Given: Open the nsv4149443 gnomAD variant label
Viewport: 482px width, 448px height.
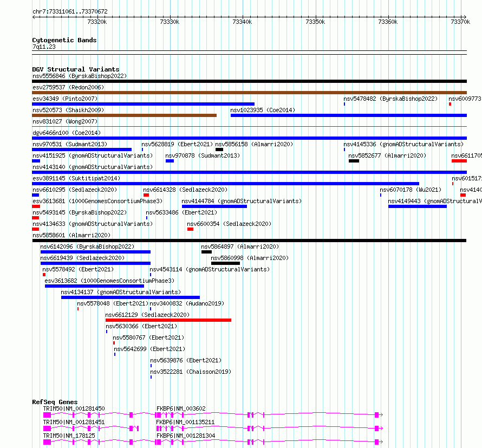Looking at the screenshot, I should (435, 201).
